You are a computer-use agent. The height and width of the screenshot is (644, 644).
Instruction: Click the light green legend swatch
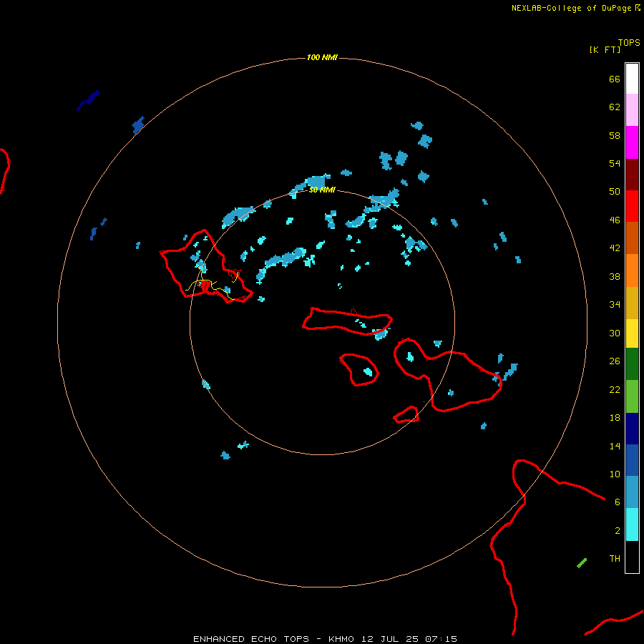coord(632,396)
